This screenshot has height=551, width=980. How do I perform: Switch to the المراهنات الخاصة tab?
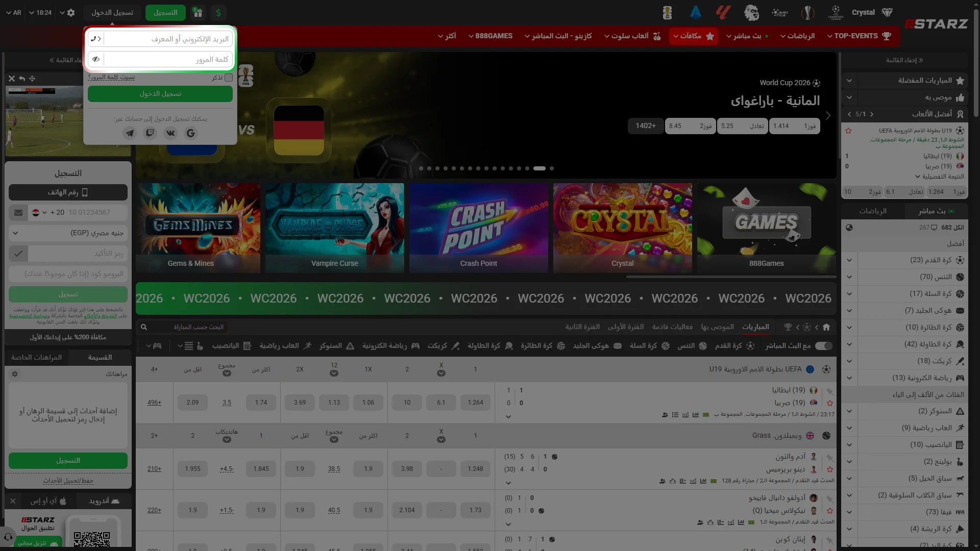(x=36, y=358)
